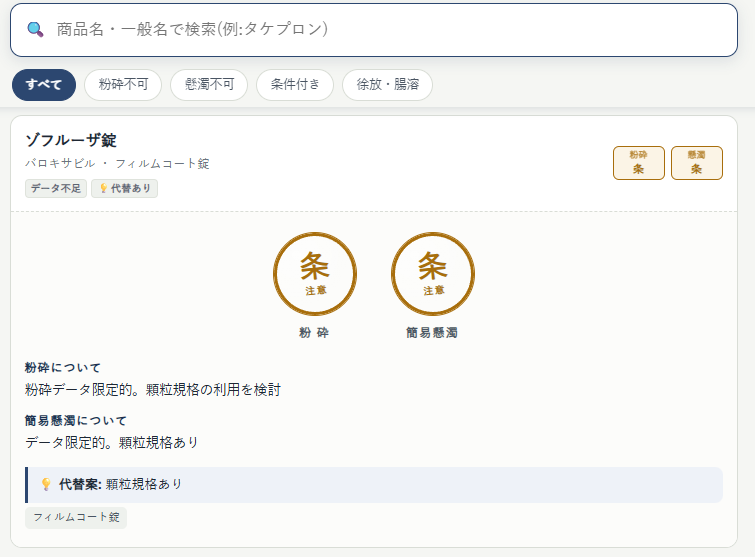755x557 pixels.
Task: Select the 懸濁不可 filter chip
Action: [209, 85]
